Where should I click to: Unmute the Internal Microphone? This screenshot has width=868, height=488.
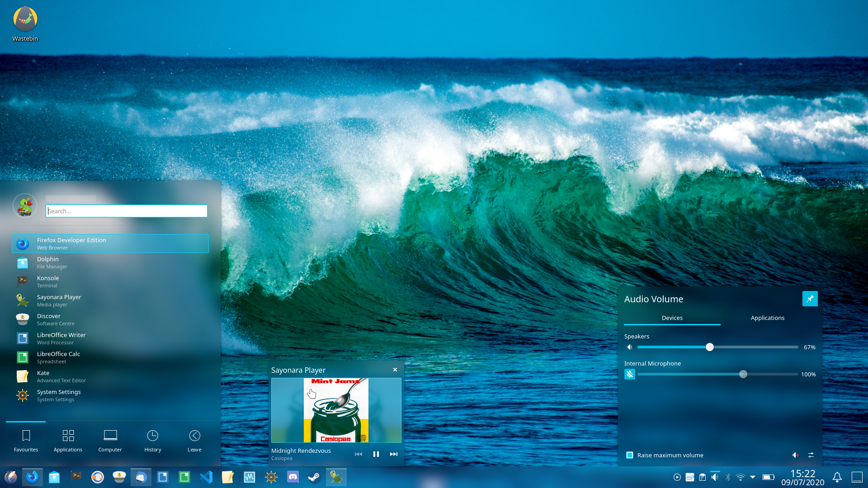click(630, 374)
